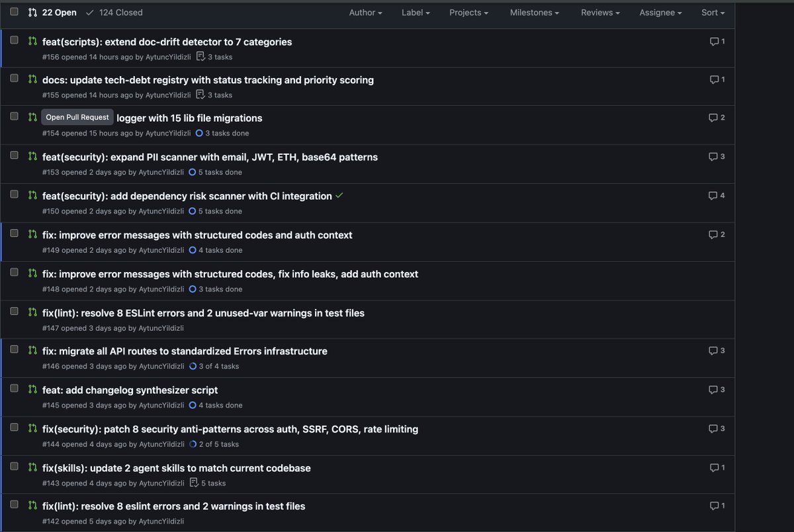The height and width of the screenshot is (532, 794).
Task: Tick checkbox for PR #150 dependency risk scanner
Action: [x=14, y=194]
